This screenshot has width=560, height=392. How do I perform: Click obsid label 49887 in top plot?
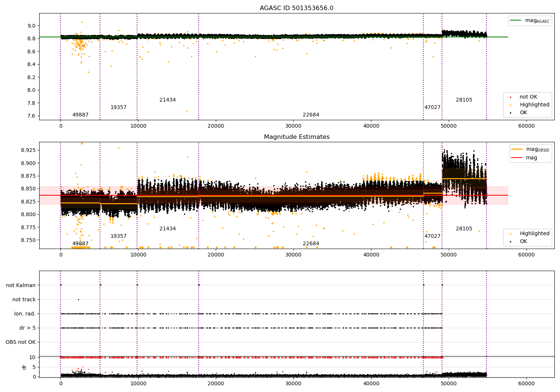[x=80, y=115]
